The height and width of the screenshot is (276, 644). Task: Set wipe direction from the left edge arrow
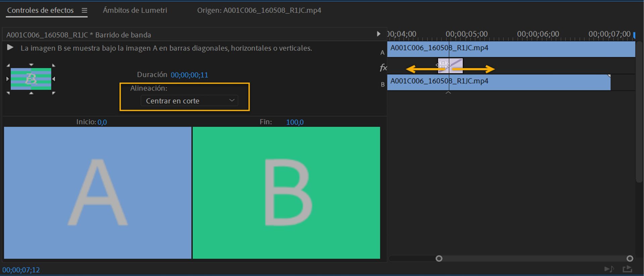[8, 79]
